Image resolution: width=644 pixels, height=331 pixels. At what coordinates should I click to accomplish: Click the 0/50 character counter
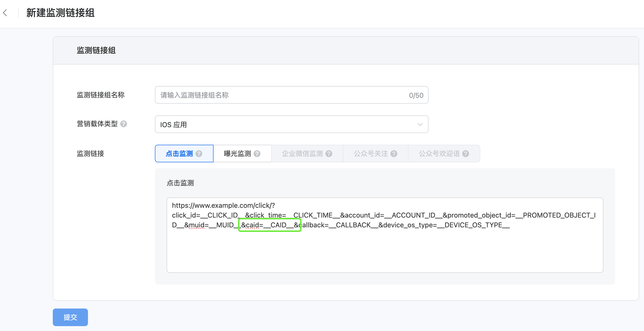coord(416,95)
